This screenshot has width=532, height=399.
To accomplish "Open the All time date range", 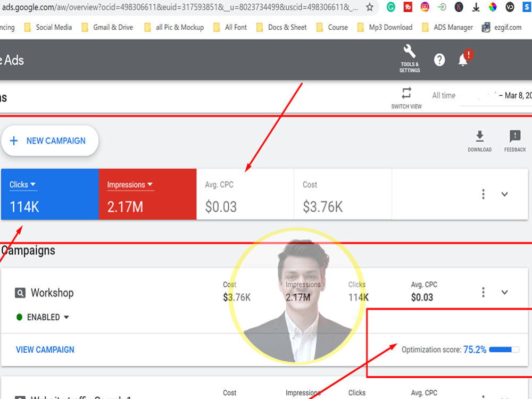I will point(444,96).
